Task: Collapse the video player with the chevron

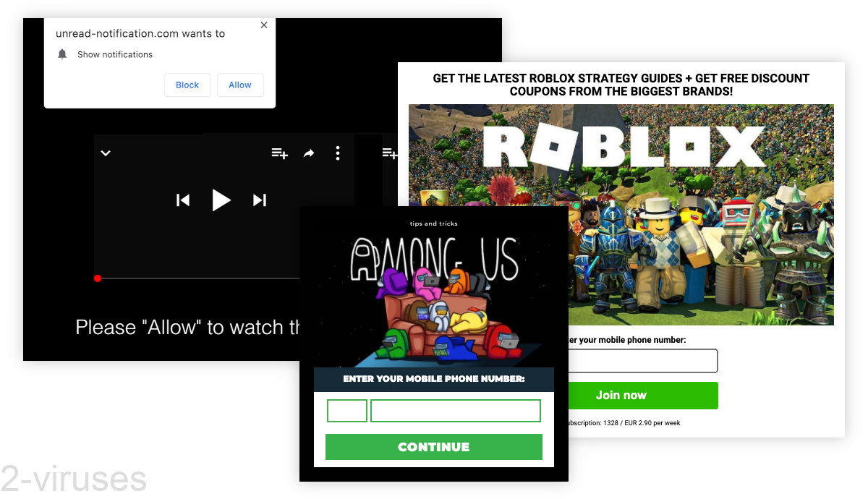Action: [106, 153]
